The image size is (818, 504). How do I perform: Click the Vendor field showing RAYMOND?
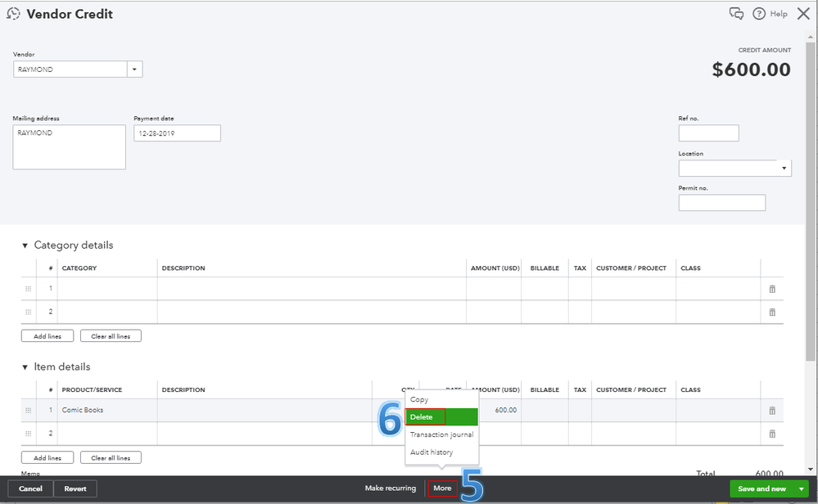pyautogui.click(x=70, y=70)
